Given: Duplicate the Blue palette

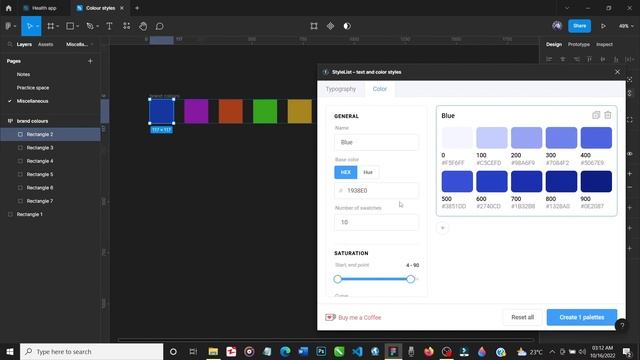Looking at the screenshot, I should coord(596,115).
